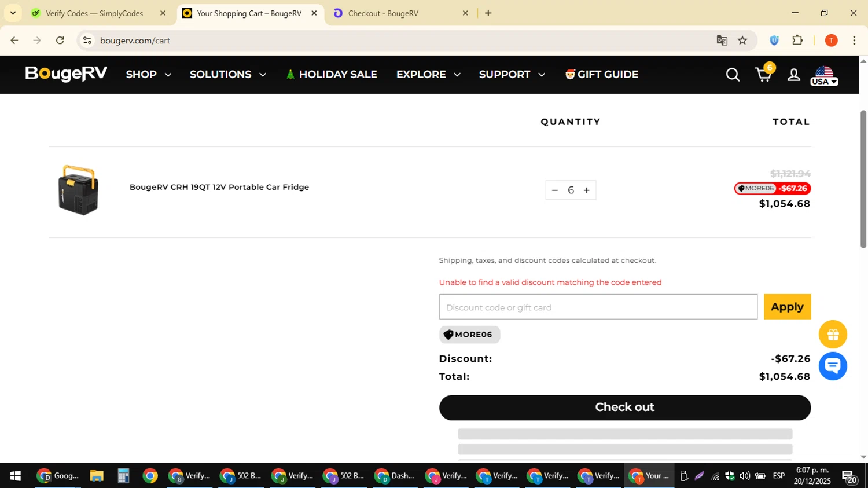The width and height of the screenshot is (868, 488).
Task: Open the tab search dropdown arrow
Action: [13, 13]
